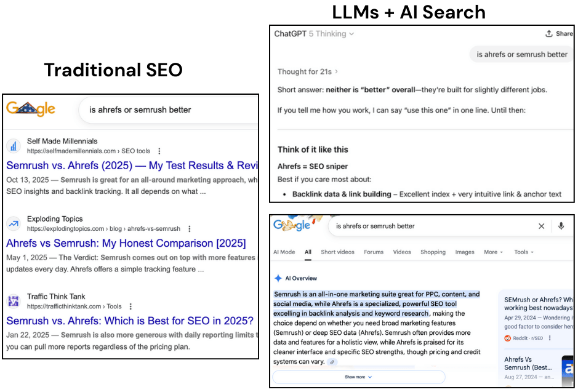Click the microphone voice search icon
This screenshot has width=578, height=392.
[561, 226]
